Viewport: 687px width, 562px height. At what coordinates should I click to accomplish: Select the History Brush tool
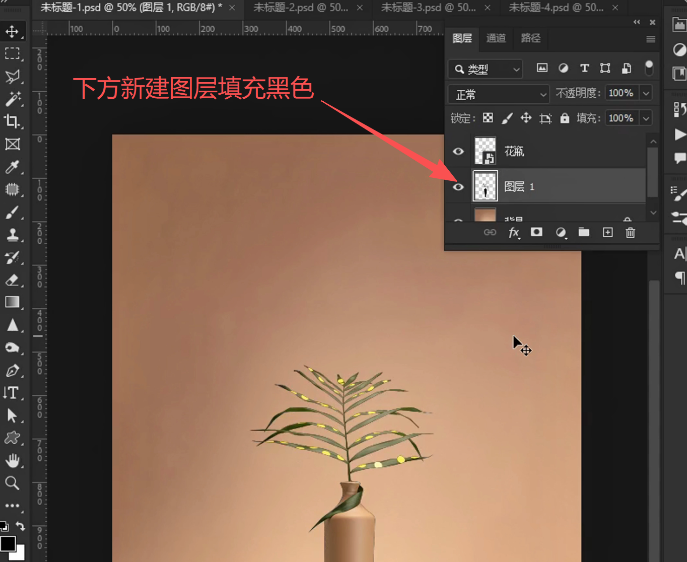(x=12, y=257)
